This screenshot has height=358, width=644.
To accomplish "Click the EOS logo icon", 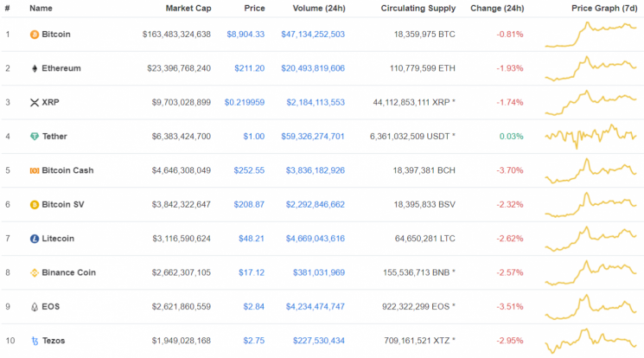I will (35, 307).
